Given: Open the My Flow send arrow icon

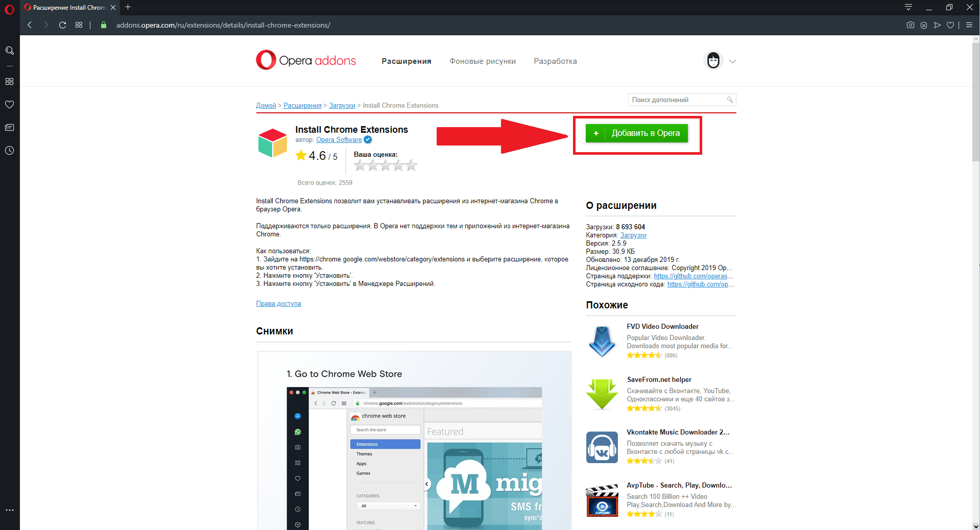Looking at the screenshot, I should pyautogui.click(x=937, y=25).
